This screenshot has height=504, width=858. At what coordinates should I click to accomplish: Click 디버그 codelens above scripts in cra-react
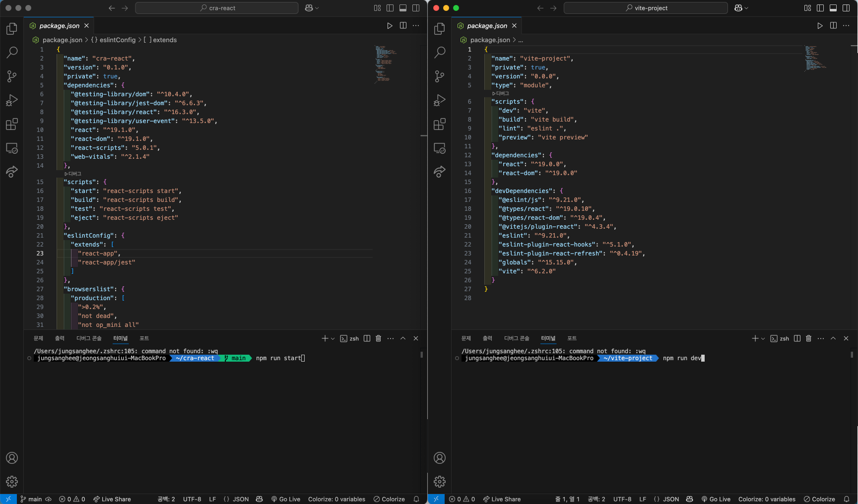[73, 174]
